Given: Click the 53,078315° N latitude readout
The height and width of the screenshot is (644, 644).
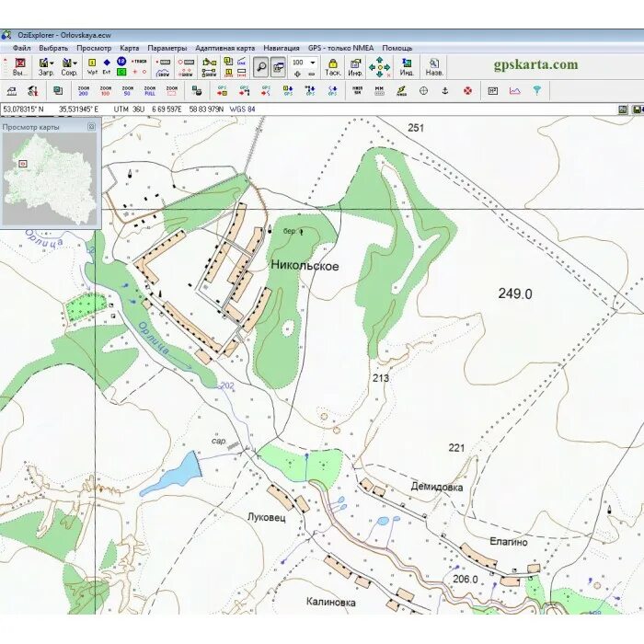Looking at the screenshot, I should (x=23, y=109).
